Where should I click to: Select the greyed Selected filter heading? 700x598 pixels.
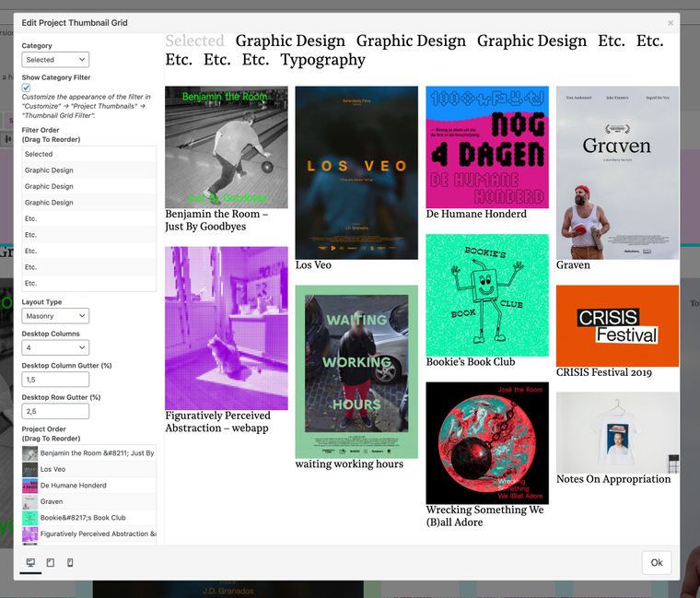[194, 41]
